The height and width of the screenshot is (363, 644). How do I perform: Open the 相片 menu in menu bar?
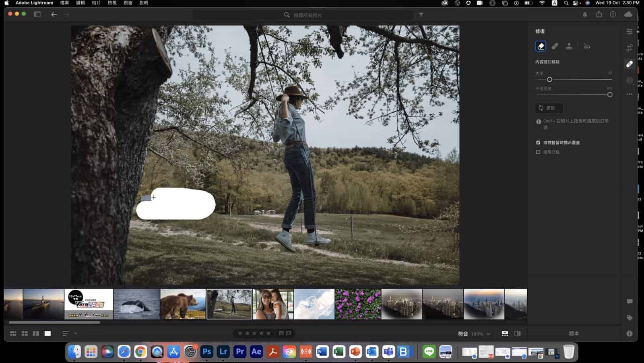point(96,3)
